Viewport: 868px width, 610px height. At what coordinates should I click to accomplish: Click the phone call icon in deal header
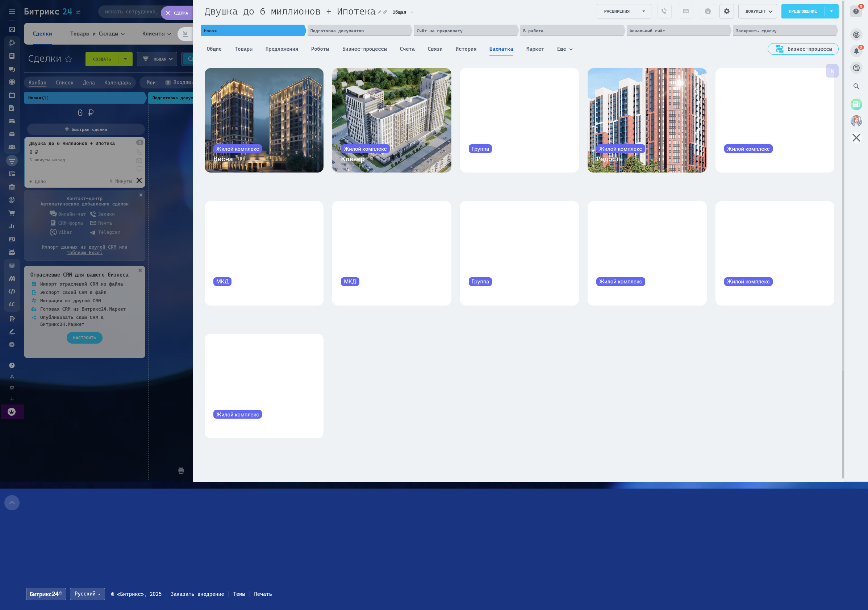pos(664,11)
